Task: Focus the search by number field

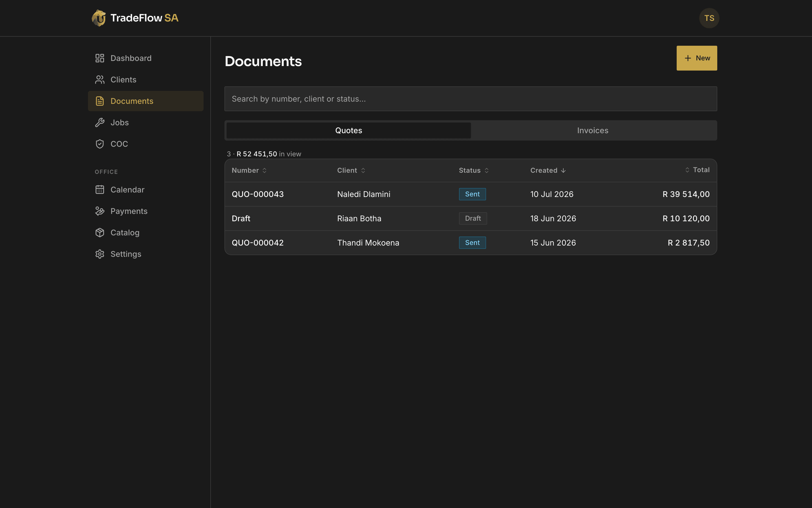Action: (x=470, y=99)
